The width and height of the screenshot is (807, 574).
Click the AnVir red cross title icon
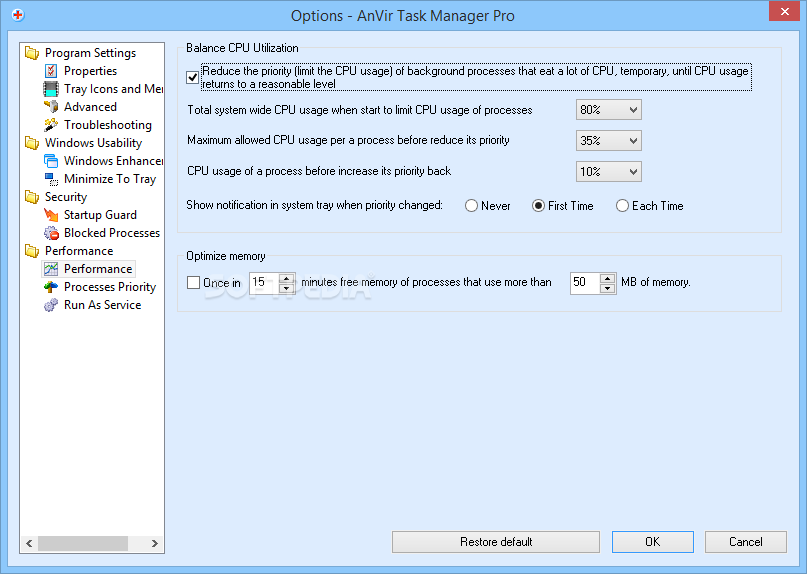click(18, 15)
